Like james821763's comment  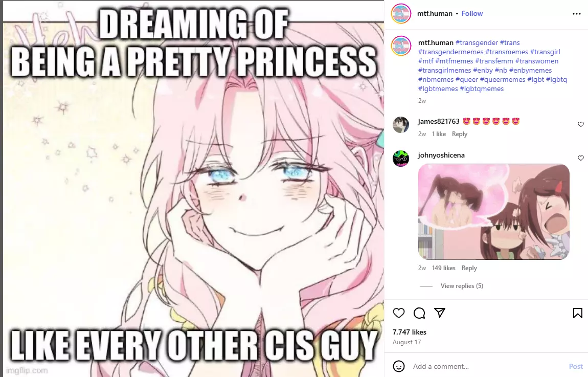coord(580,124)
